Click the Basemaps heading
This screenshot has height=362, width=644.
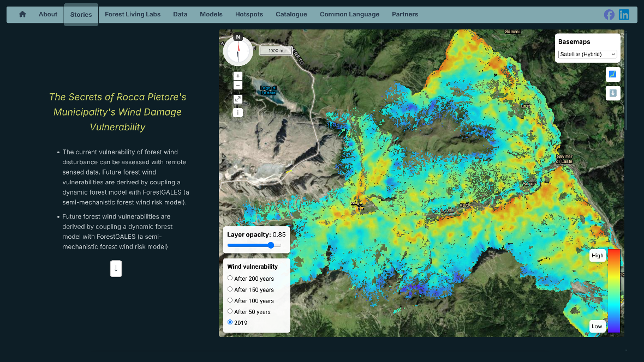(574, 42)
